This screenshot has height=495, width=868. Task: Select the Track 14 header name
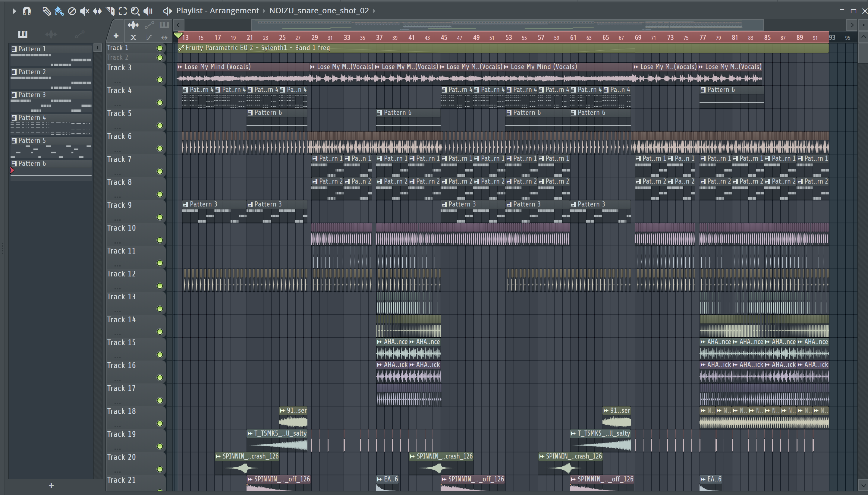(121, 320)
